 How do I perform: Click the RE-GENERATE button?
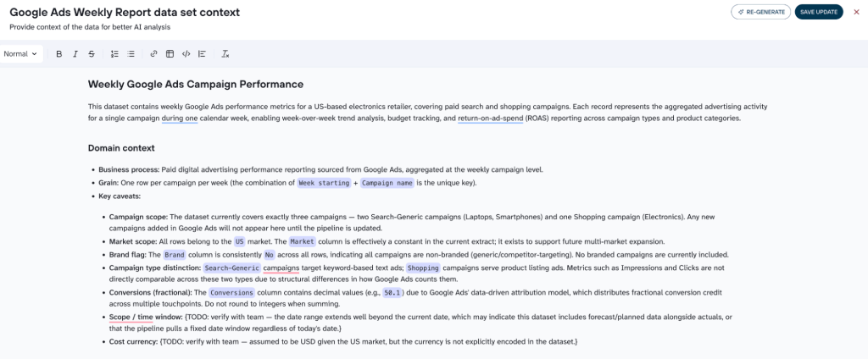point(760,12)
